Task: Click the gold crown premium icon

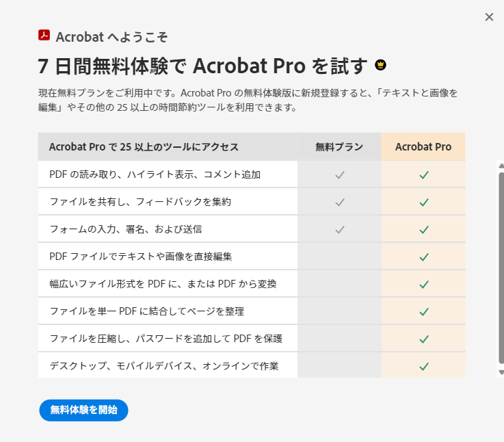Action: [381, 65]
